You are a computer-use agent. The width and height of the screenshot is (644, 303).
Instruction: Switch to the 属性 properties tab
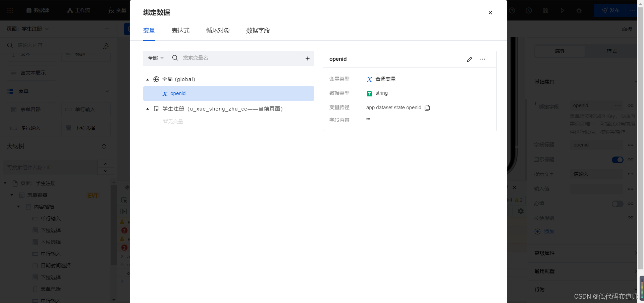tap(560, 51)
